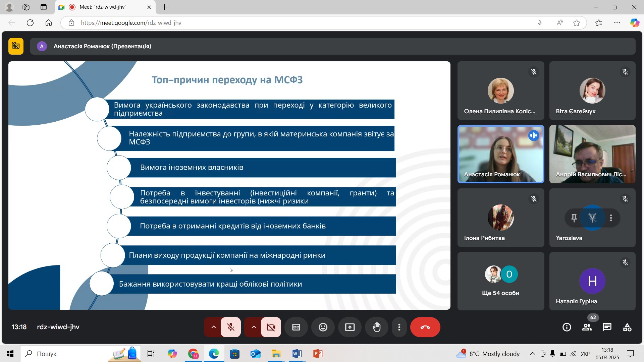Click Ілона Рибитва's avatar
This screenshot has height=362, width=644.
pos(501,218)
